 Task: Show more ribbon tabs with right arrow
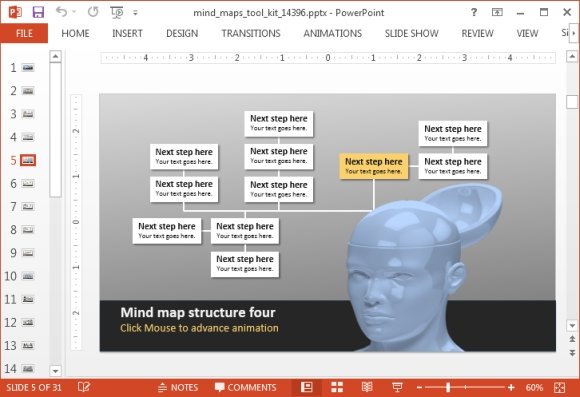574,33
